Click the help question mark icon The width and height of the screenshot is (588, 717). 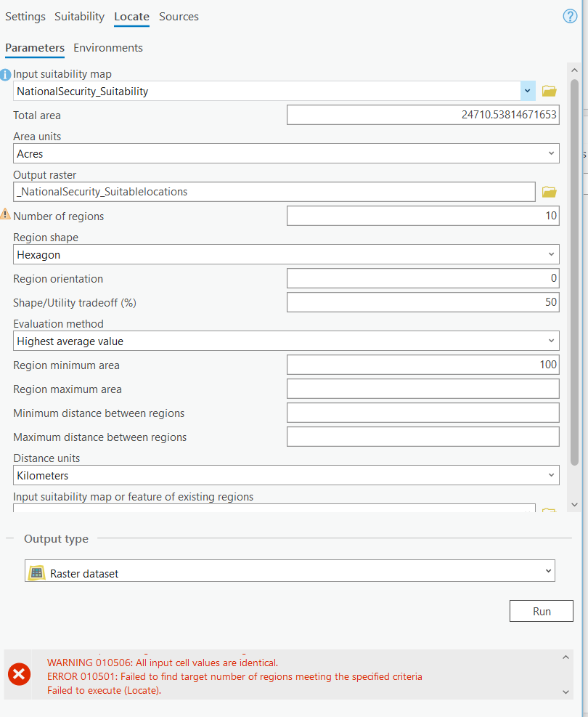[x=570, y=15]
